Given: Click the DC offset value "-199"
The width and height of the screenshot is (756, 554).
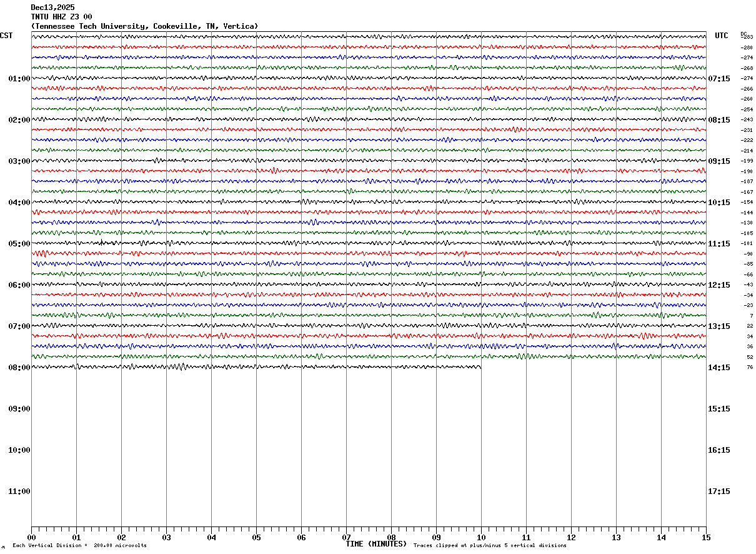Looking at the screenshot, I should (747, 161).
